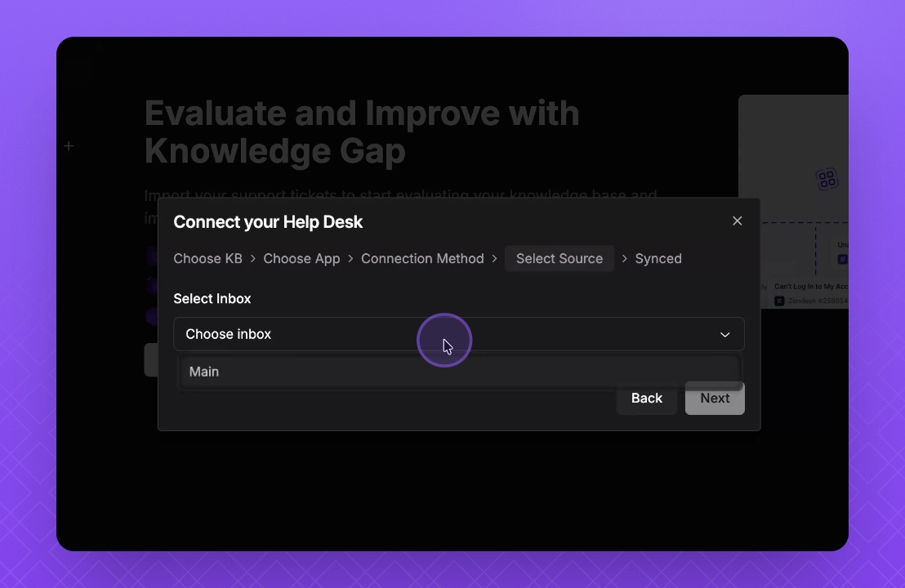Viewport: 905px width, 588px height.
Task: Click the dropdown chevron arrow
Action: click(x=725, y=335)
